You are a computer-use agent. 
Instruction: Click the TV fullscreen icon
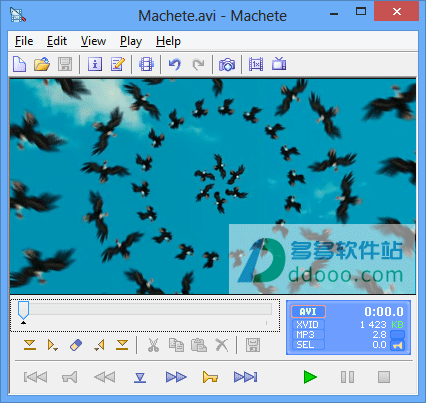click(279, 64)
